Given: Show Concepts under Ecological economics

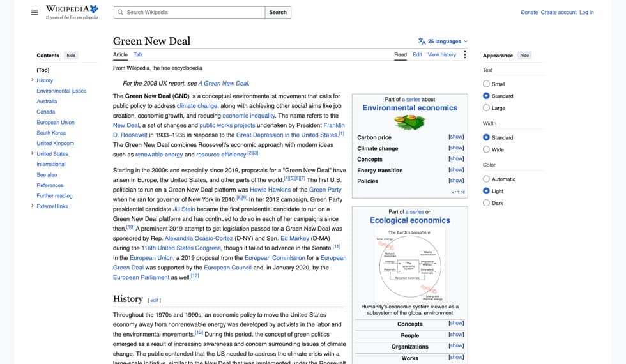Looking at the screenshot, I should [456, 323].
